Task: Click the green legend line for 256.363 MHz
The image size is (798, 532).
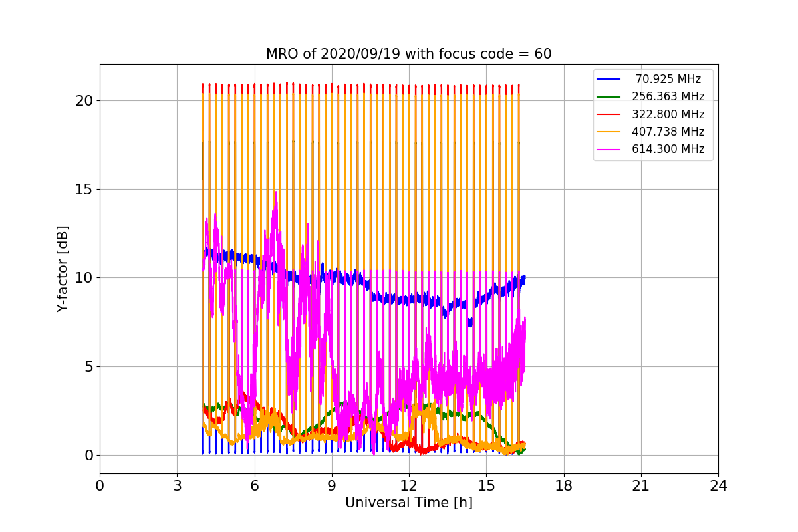Action: 608,96
